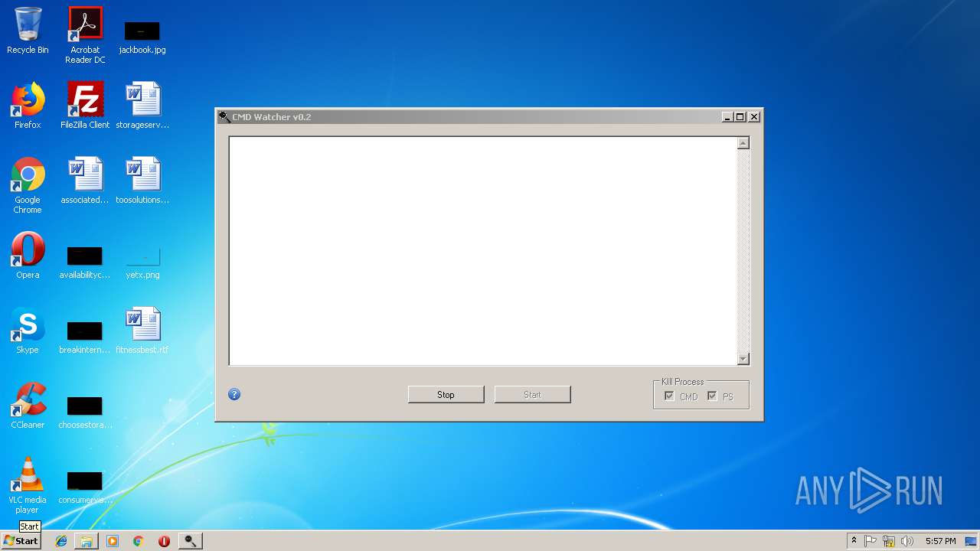Click the blue help icon in CMD Watcher
The height and width of the screenshot is (551, 980).
pyautogui.click(x=234, y=394)
